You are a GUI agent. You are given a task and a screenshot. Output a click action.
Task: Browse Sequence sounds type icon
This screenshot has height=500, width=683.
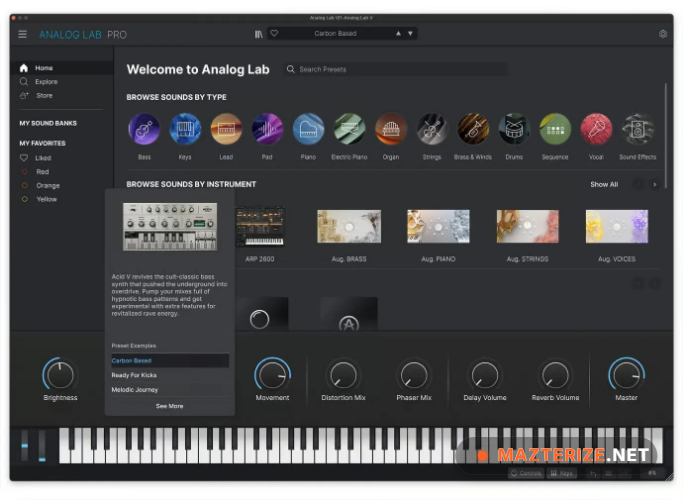[555, 129]
